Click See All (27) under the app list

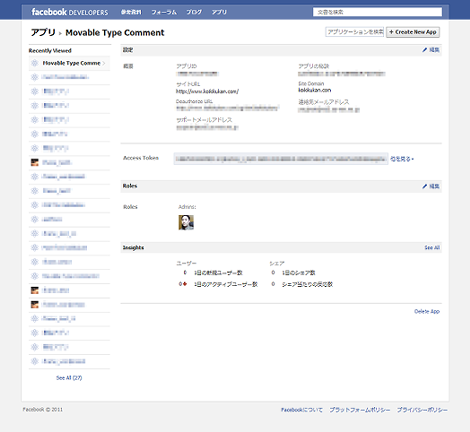[x=69, y=378]
